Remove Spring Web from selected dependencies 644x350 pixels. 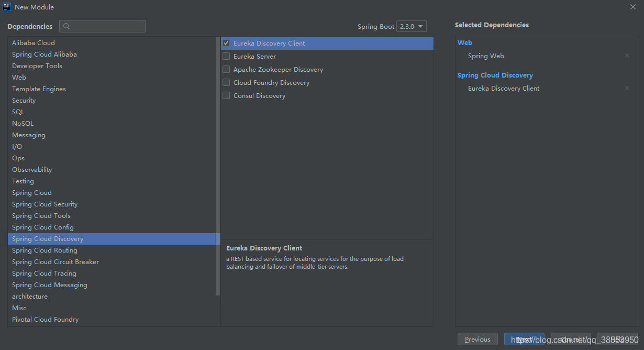[627, 56]
